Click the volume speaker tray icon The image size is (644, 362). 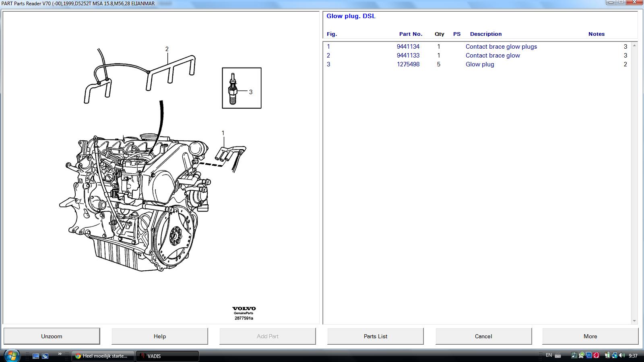pos(621,355)
